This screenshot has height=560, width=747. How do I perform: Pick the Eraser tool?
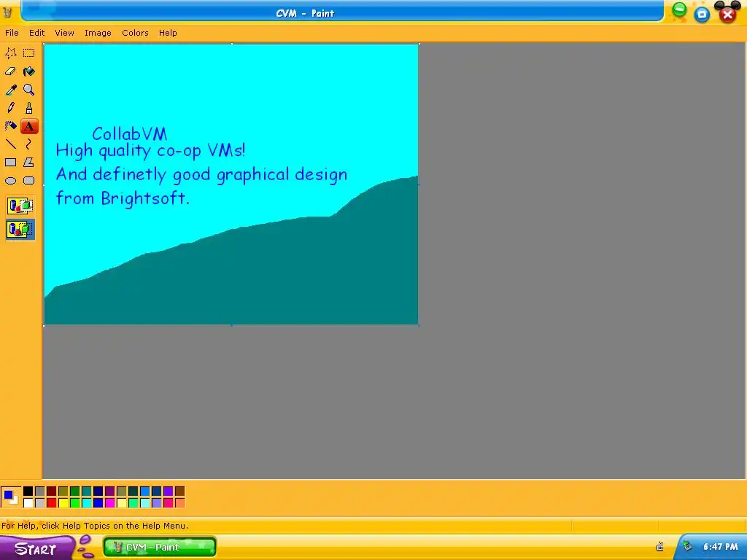[10, 71]
